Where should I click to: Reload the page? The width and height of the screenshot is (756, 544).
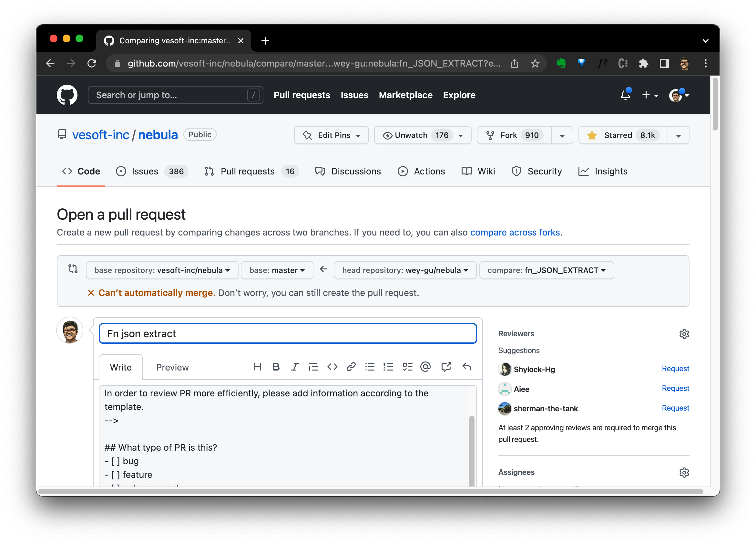pyautogui.click(x=92, y=63)
